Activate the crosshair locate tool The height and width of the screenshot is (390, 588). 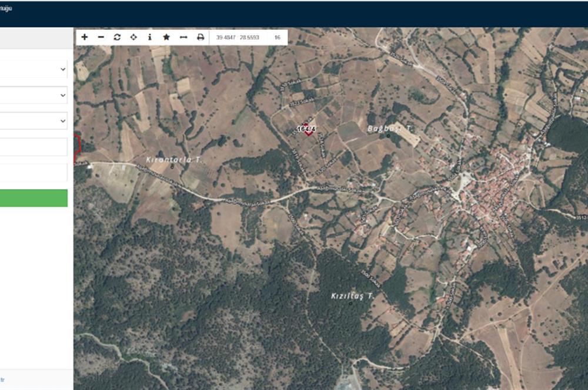(x=133, y=37)
